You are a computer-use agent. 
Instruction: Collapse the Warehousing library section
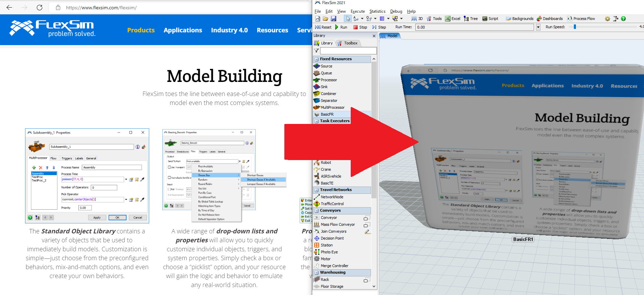pyautogui.click(x=316, y=273)
